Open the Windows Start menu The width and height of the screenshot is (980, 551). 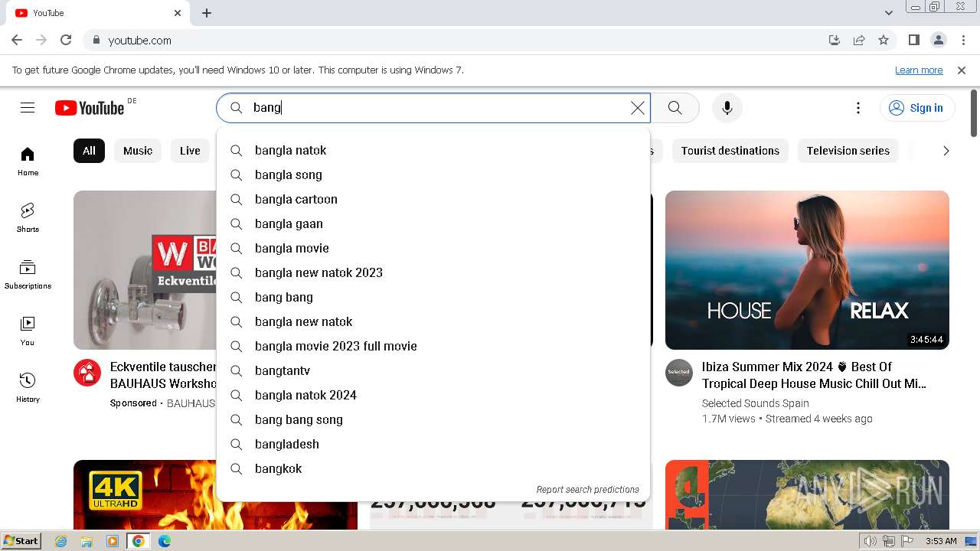pyautogui.click(x=21, y=540)
